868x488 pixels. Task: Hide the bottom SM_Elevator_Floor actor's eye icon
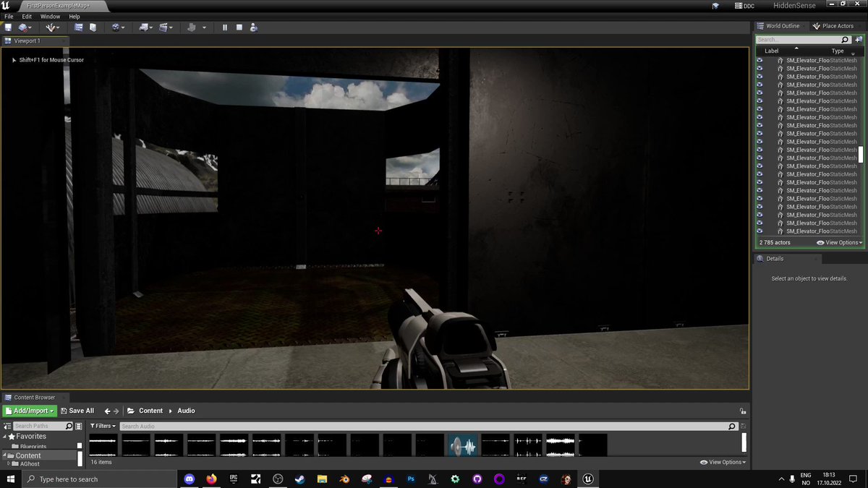(x=759, y=231)
